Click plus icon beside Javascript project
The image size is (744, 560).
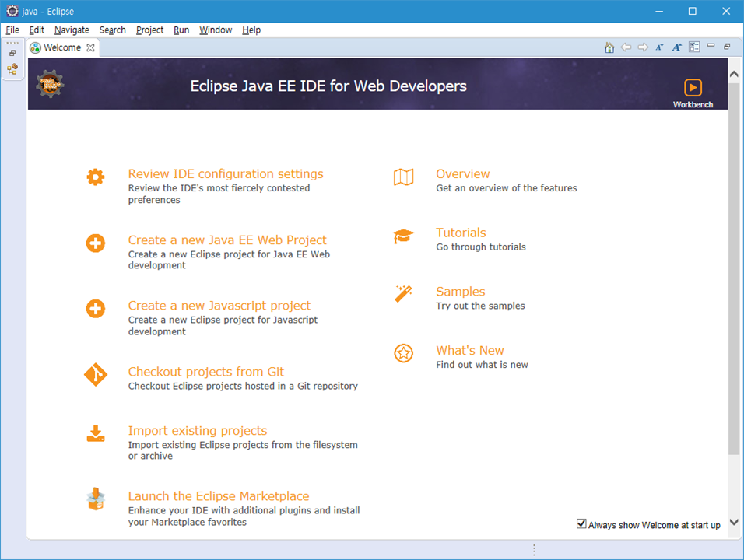pyautogui.click(x=96, y=309)
